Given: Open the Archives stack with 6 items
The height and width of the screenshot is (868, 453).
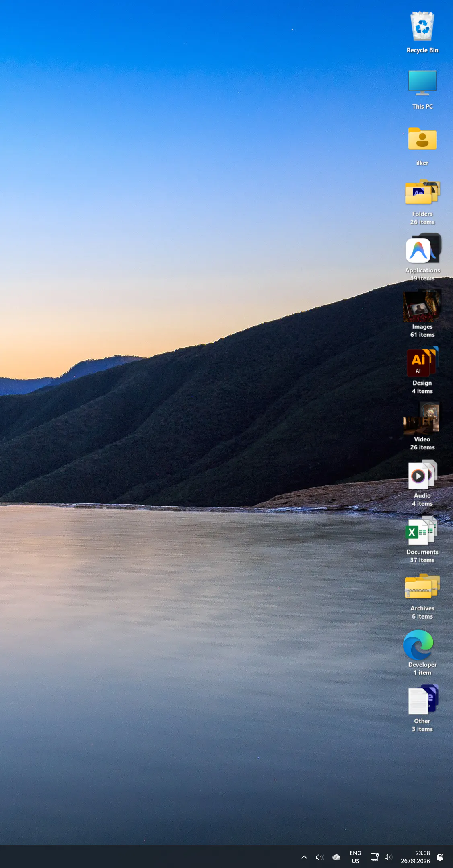Looking at the screenshot, I should [x=422, y=596].
